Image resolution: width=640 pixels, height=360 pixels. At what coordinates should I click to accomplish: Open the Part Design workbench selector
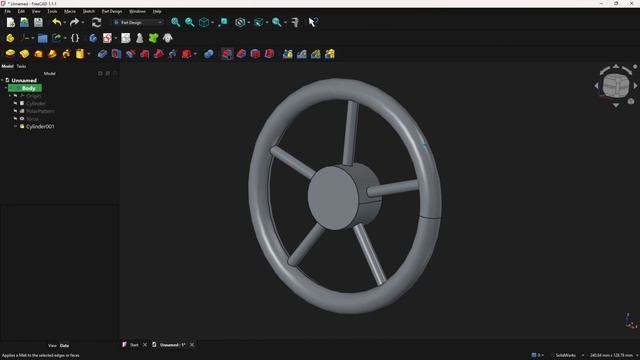click(x=138, y=22)
